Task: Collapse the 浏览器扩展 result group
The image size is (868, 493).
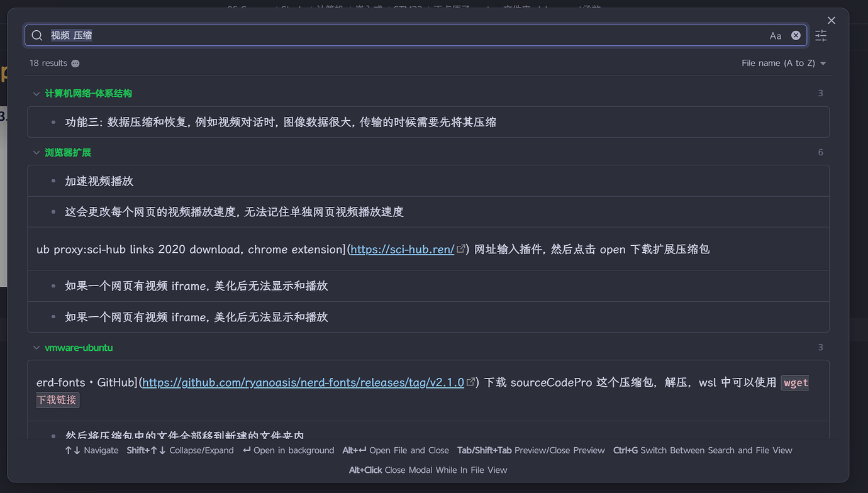Action: click(x=36, y=152)
